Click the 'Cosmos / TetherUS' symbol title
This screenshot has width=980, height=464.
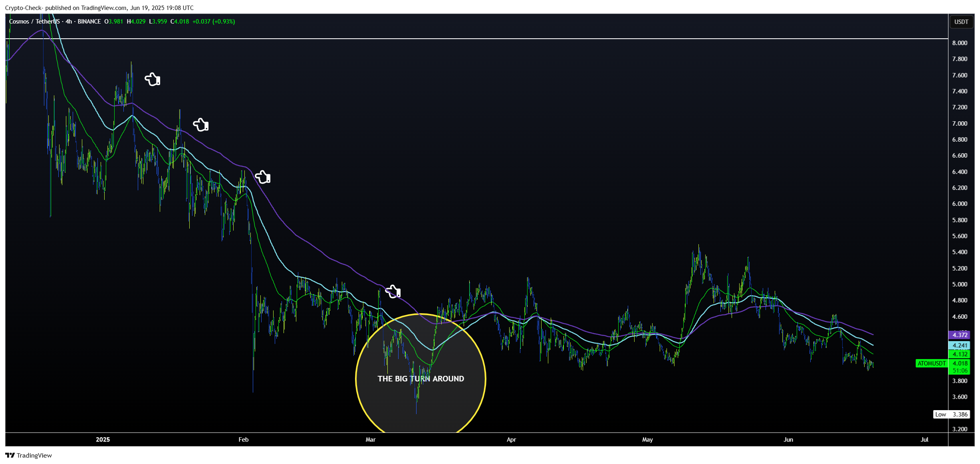[x=34, y=22]
